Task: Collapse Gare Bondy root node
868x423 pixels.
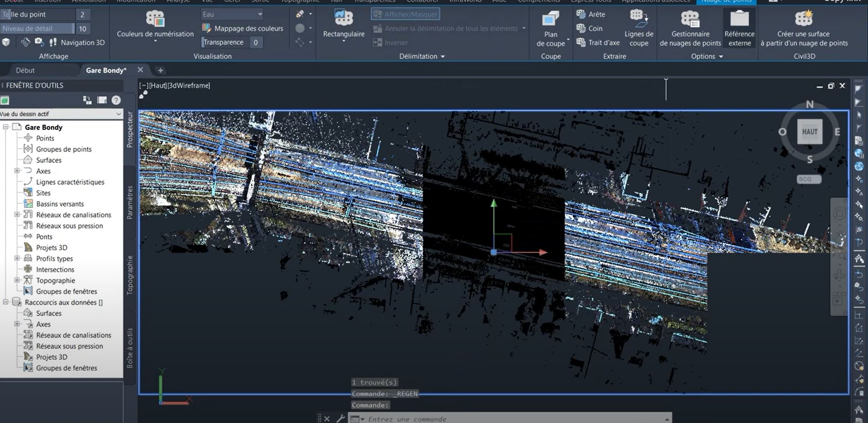Action: [x=5, y=127]
